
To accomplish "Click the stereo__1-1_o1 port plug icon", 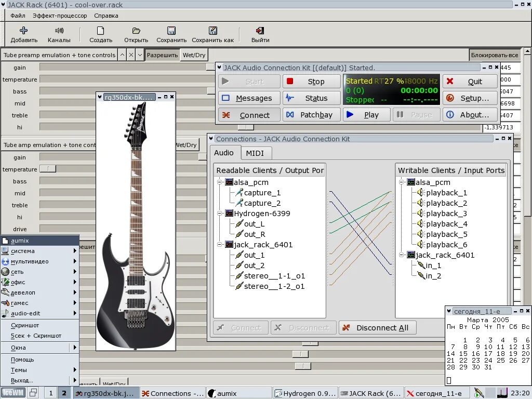I will 239,276.
